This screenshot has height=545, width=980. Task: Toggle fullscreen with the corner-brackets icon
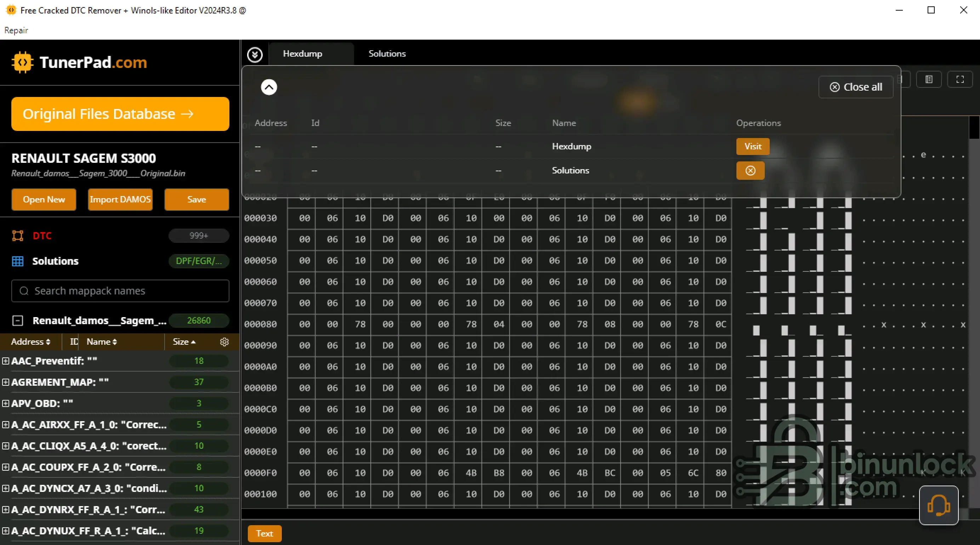(x=960, y=80)
